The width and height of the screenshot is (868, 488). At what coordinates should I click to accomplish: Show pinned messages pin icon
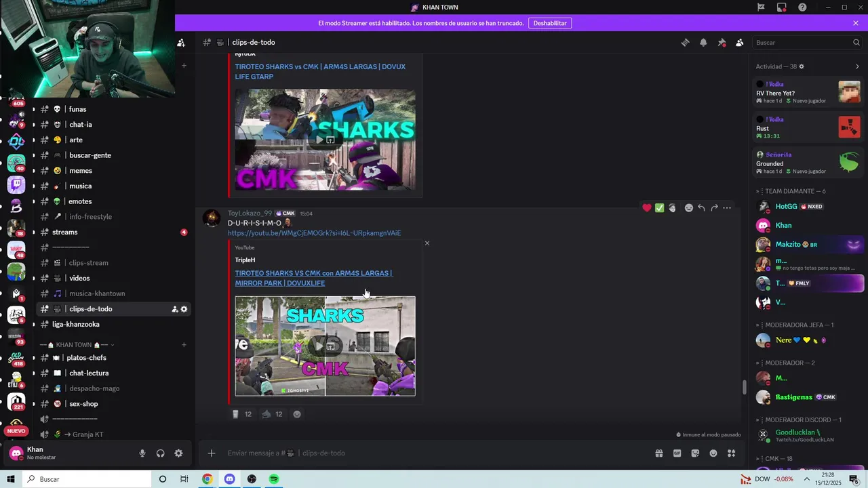coord(722,42)
